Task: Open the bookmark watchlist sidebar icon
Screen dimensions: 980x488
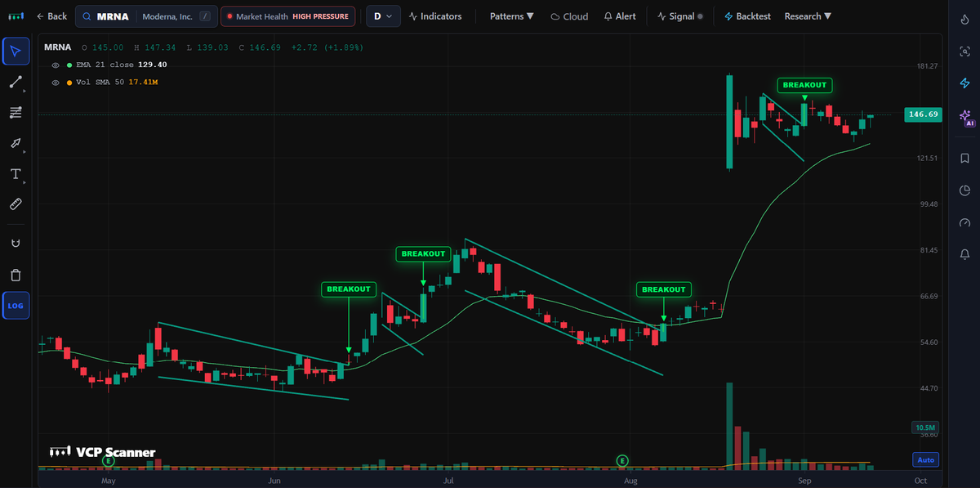Action: point(964,158)
